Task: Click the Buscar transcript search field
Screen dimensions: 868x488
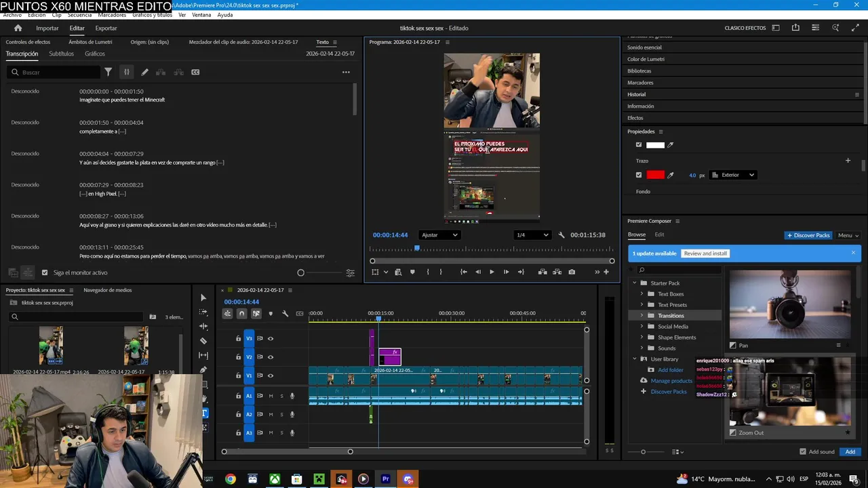Action: point(54,72)
